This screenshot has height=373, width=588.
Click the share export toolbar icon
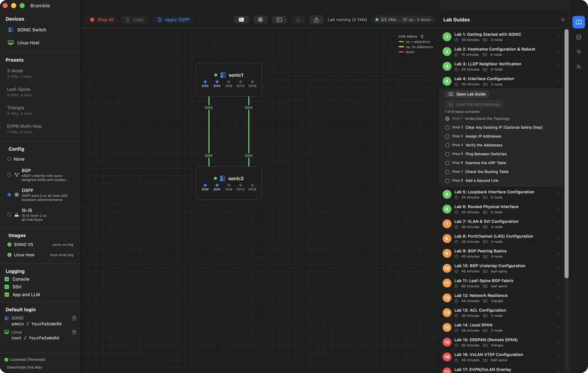click(317, 20)
